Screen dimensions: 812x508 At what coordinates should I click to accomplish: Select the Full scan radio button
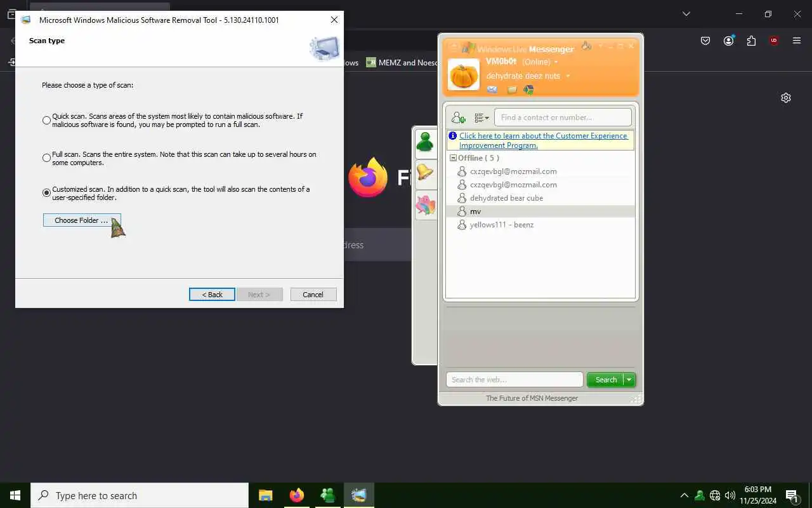point(46,158)
